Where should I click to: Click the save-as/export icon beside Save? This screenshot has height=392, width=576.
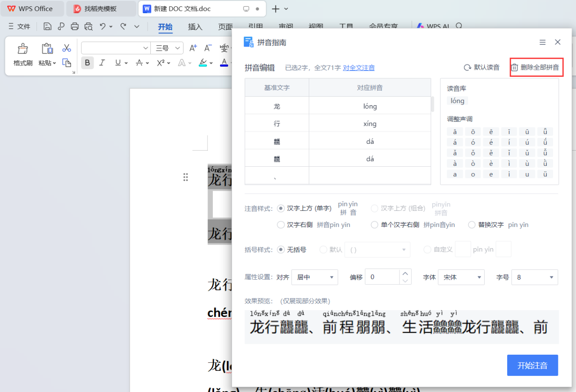click(x=61, y=27)
